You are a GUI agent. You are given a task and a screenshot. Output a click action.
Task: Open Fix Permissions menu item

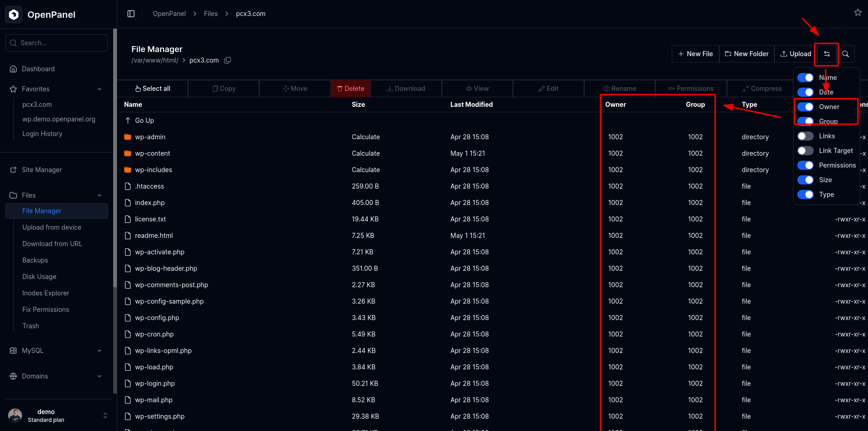pos(46,310)
